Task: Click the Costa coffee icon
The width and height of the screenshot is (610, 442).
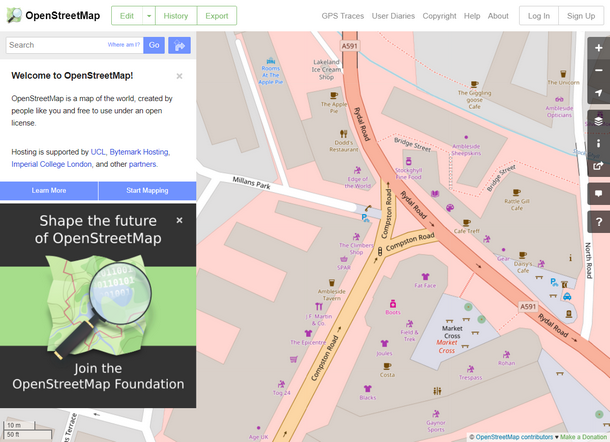Action: tap(387, 366)
